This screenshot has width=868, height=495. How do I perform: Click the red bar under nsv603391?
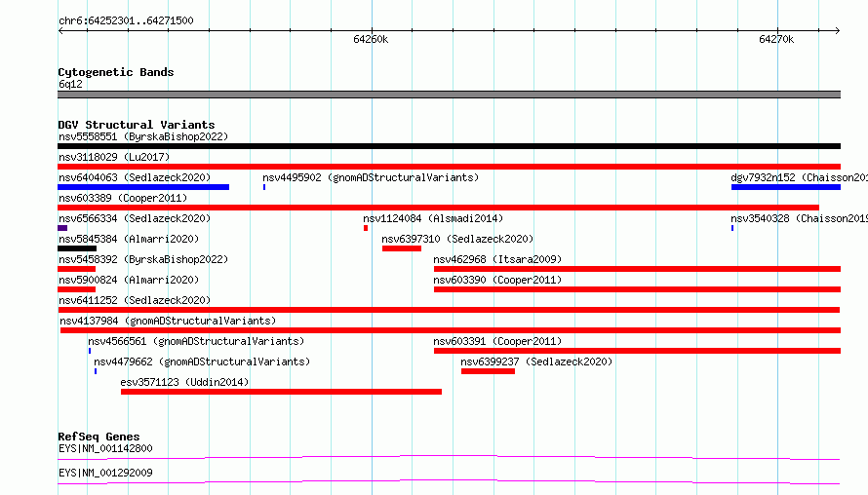(x=637, y=351)
